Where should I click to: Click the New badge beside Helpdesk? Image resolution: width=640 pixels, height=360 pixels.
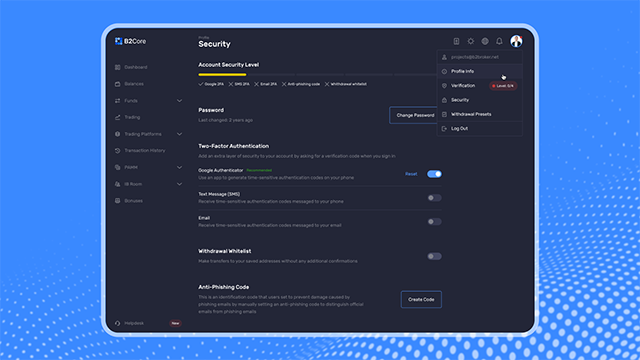175,323
